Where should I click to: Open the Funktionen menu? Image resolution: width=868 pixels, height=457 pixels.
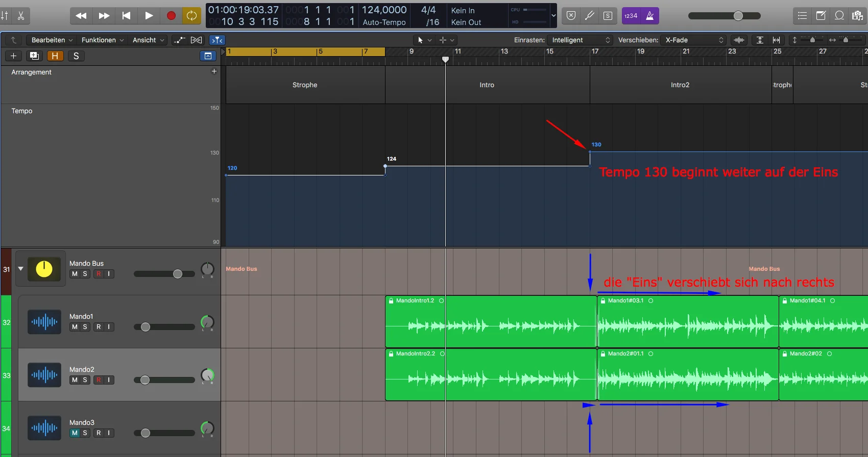tap(103, 40)
